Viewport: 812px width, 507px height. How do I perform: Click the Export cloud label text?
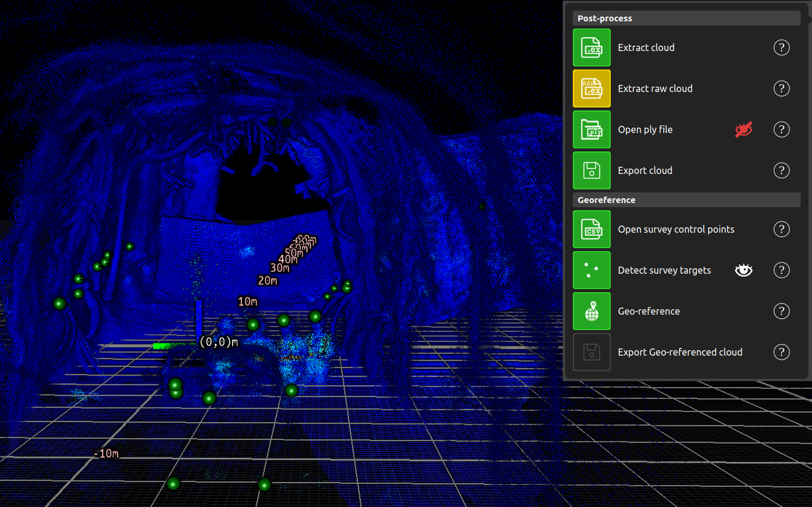coord(644,170)
